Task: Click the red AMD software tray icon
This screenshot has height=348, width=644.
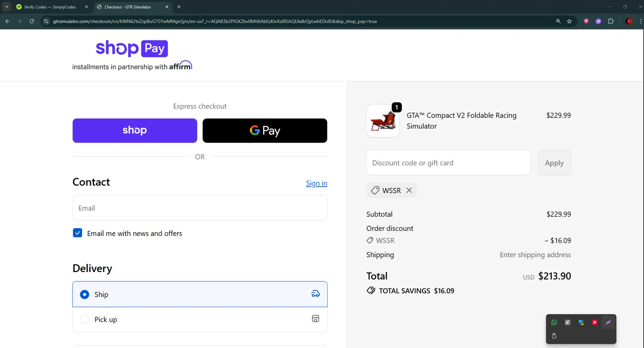Action: coord(595,322)
